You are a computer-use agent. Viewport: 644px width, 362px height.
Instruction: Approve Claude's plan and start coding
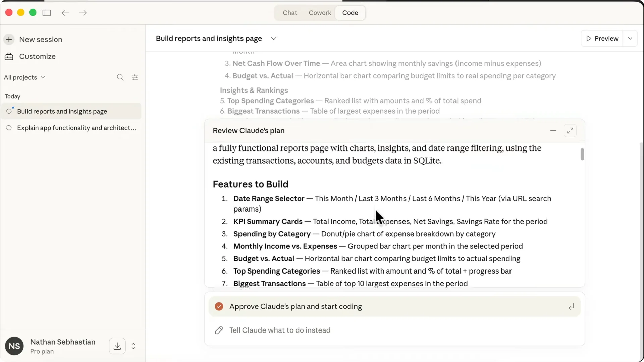tap(394, 306)
